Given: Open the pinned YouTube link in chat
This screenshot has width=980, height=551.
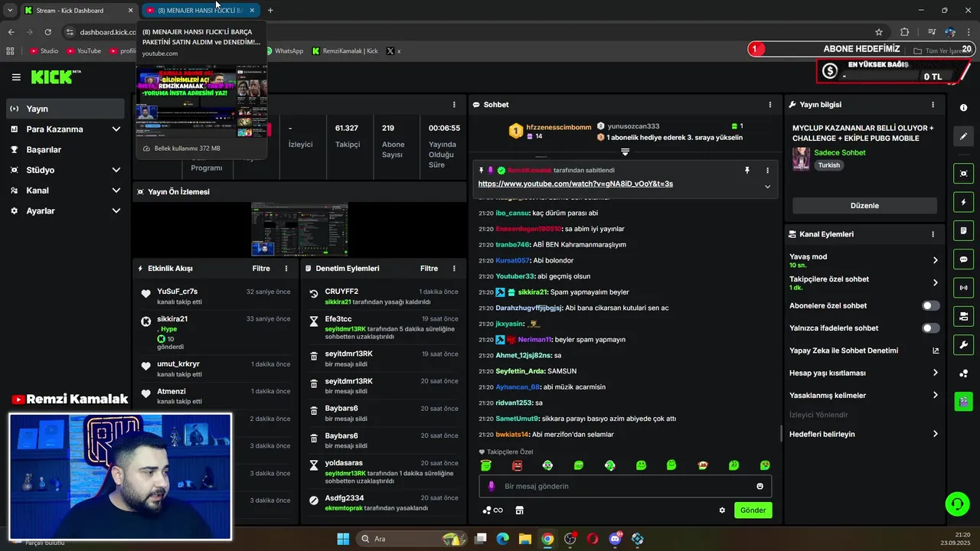Looking at the screenshot, I should tap(575, 184).
